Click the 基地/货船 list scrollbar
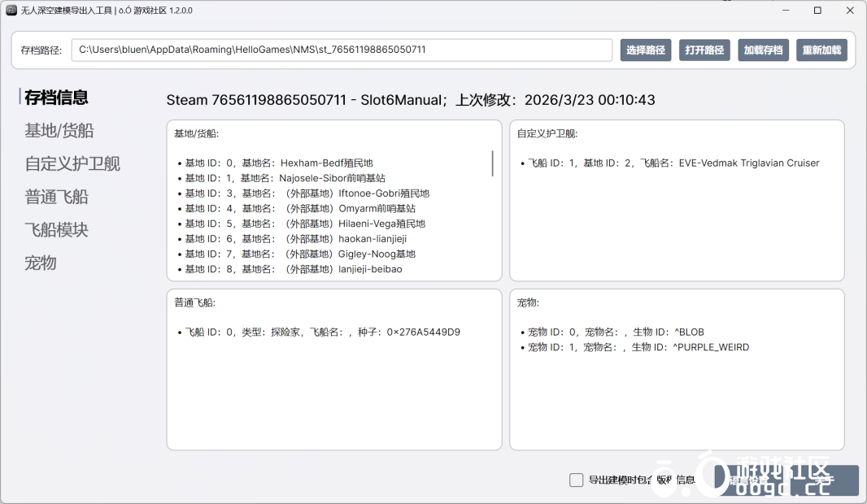867x504 pixels. [493, 163]
